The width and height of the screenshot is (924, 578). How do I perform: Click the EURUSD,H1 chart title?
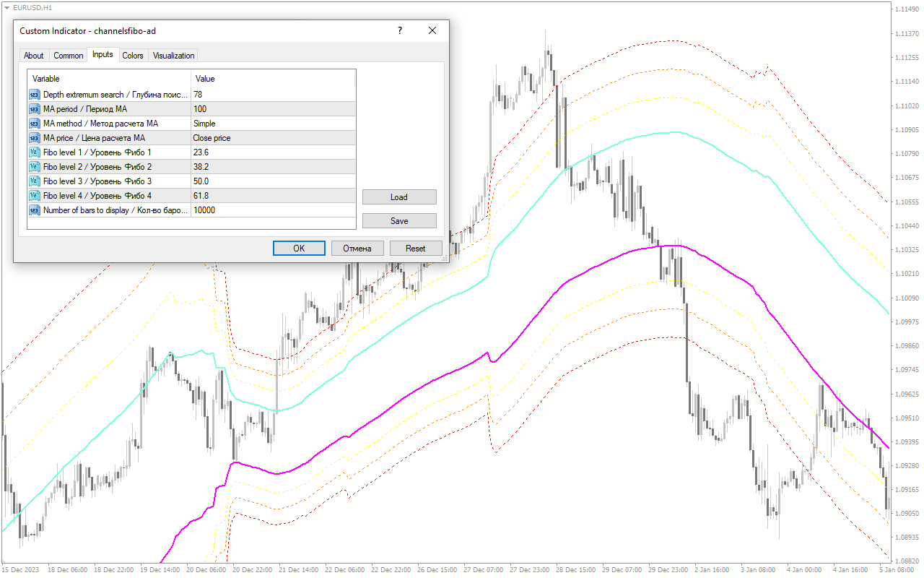click(x=32, y=7)
